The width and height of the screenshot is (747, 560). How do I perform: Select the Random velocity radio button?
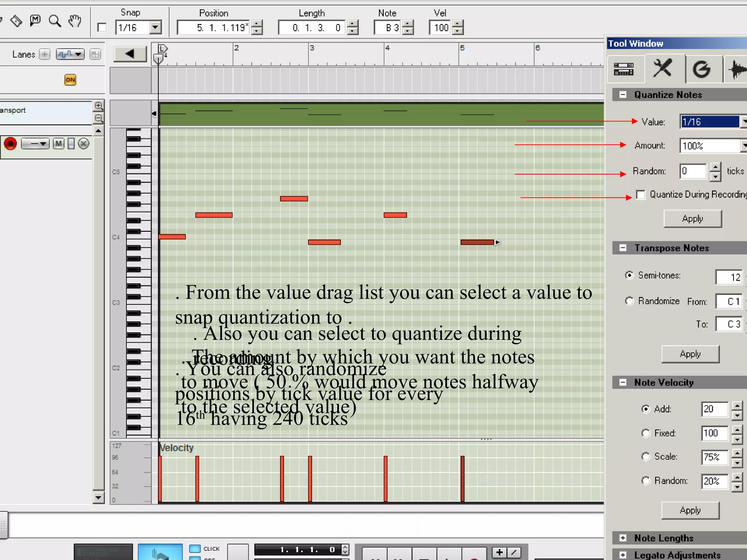point(646,481)
